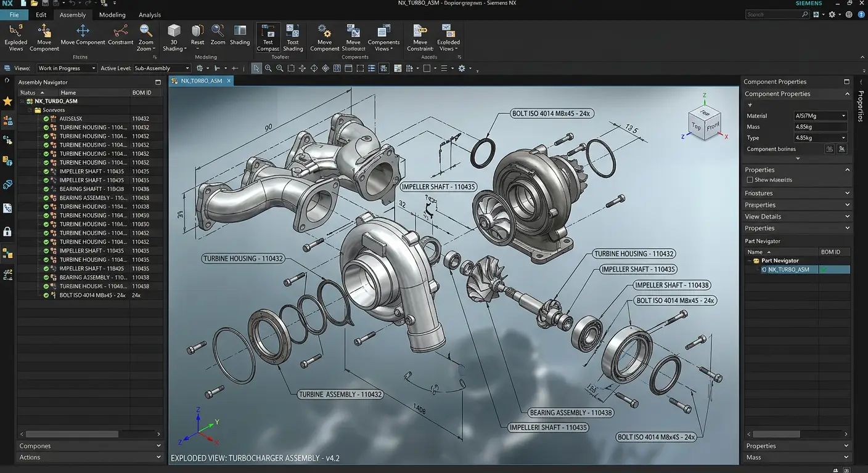Select the Test Compass tool
The height and width of the screenshot is (473, 868).
pos(268,38)
